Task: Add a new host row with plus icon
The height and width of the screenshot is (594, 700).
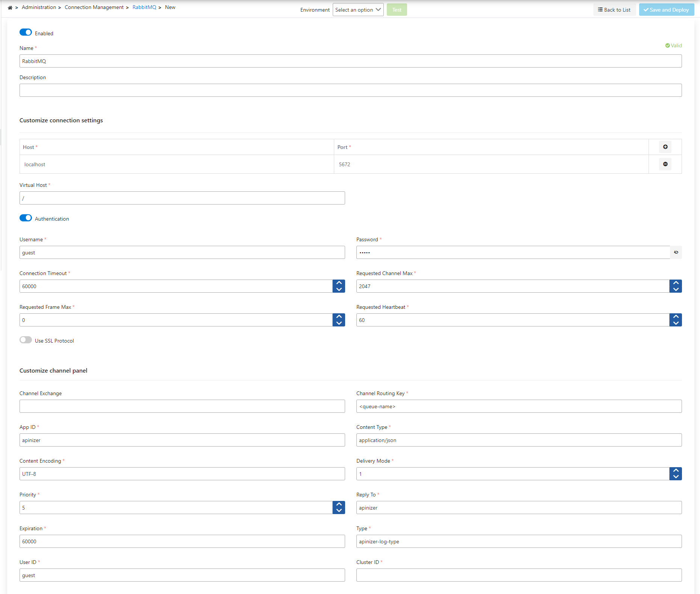Action: (x=665, y=147)
